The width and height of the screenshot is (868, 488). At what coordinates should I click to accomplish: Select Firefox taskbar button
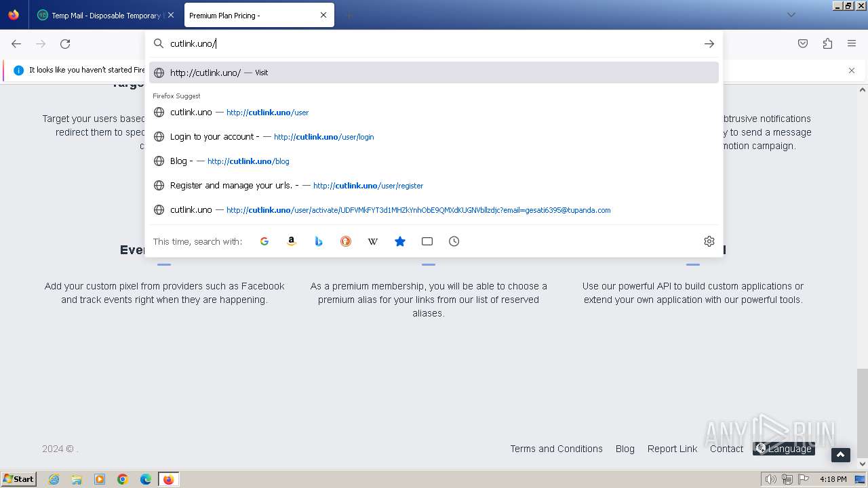pos(168,479)
